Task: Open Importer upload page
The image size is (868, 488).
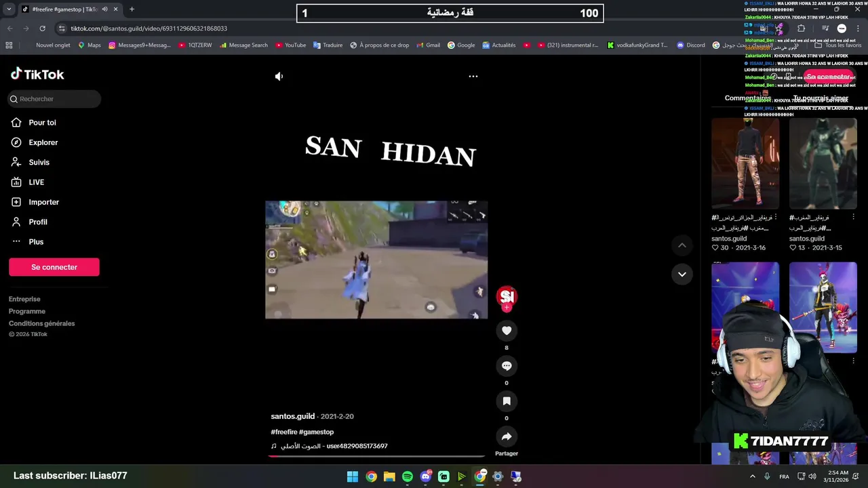Action: click(43, 202)
